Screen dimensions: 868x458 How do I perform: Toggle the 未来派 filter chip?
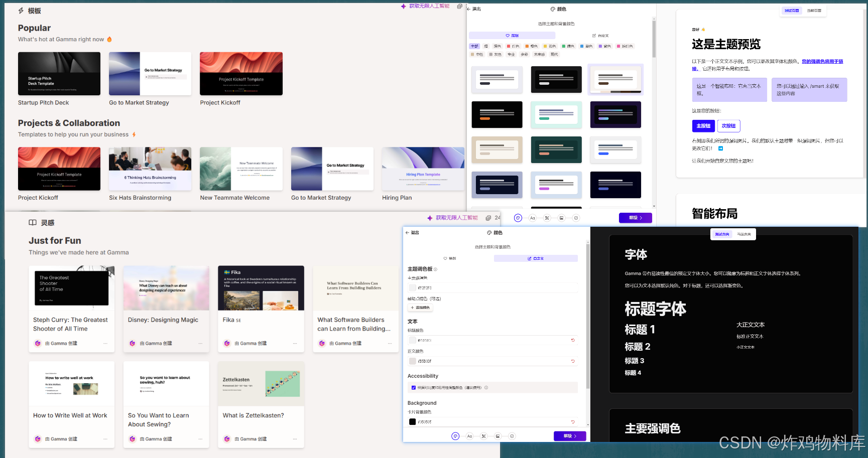[x=539, y=54]
